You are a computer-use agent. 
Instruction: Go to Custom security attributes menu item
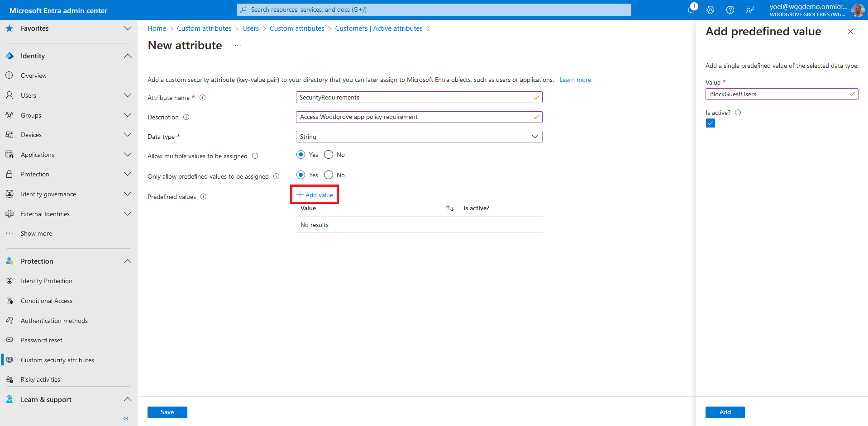(x=57, y=360)
